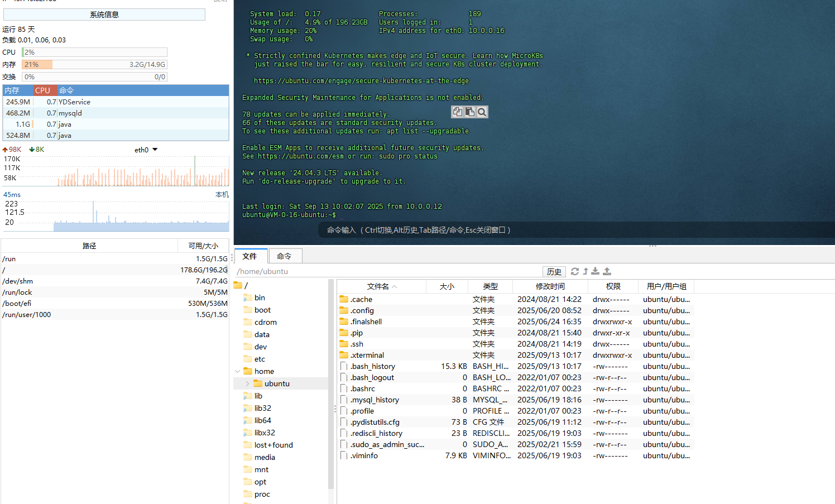Image resolution: width=835 pixels, height=504 pixels.
Task: Click the .cache folder icon
Action: (x=344, y=299)
